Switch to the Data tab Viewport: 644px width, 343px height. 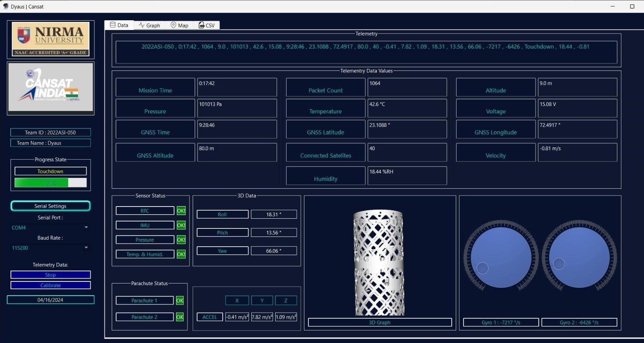click(119, 25)
